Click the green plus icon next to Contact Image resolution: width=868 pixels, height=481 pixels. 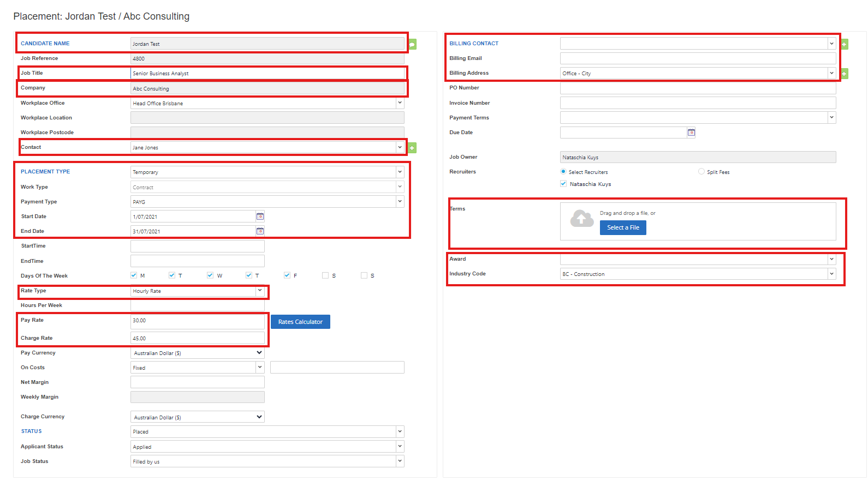[413, 148]
